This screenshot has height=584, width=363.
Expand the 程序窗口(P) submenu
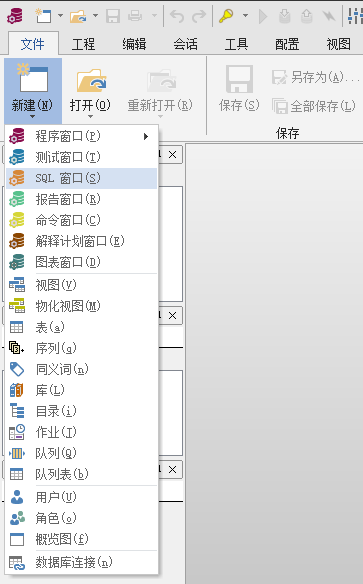[x=81, y=136]
